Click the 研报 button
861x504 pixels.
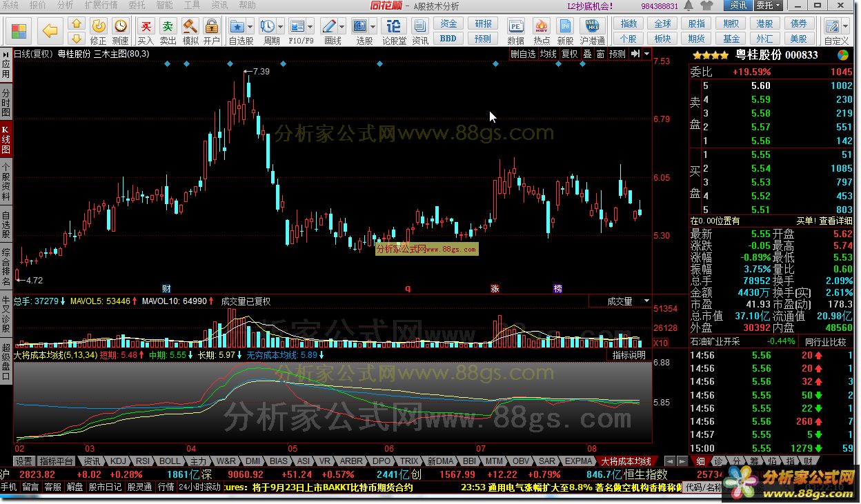(484, 24)
